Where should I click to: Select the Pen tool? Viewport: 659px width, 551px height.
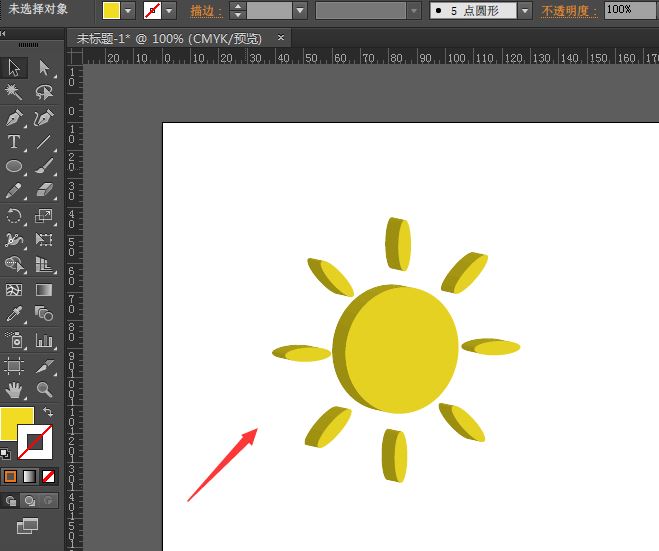coord(14,118)
